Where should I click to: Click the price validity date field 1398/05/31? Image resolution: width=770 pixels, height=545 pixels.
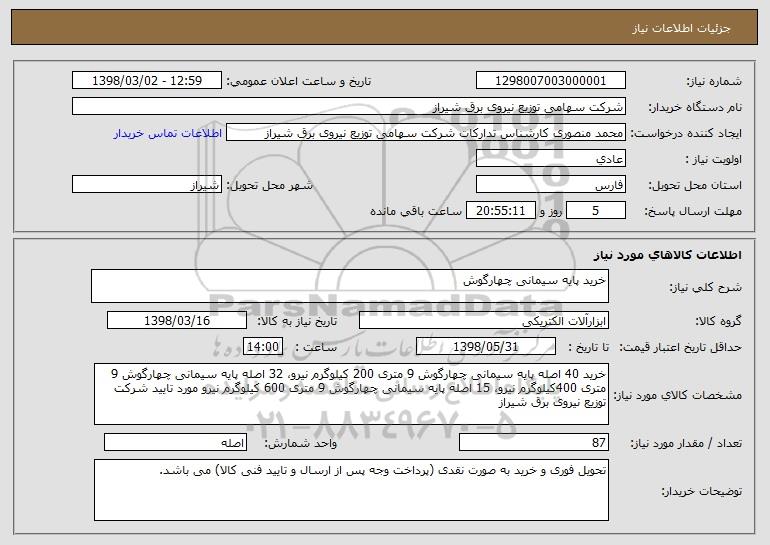tap(486, 347)
